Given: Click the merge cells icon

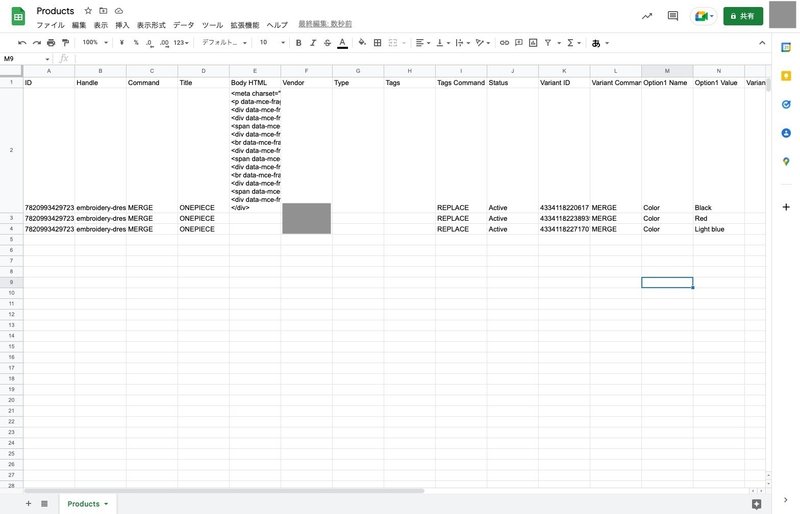Looking at the screenshot, I should point(393,43).
